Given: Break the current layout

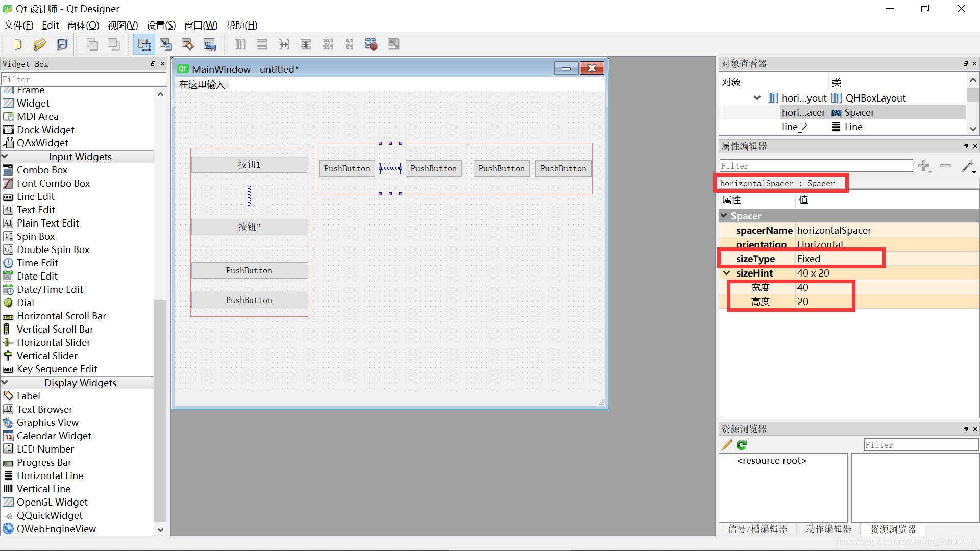Looking at the screenshot, I should 371,44.
